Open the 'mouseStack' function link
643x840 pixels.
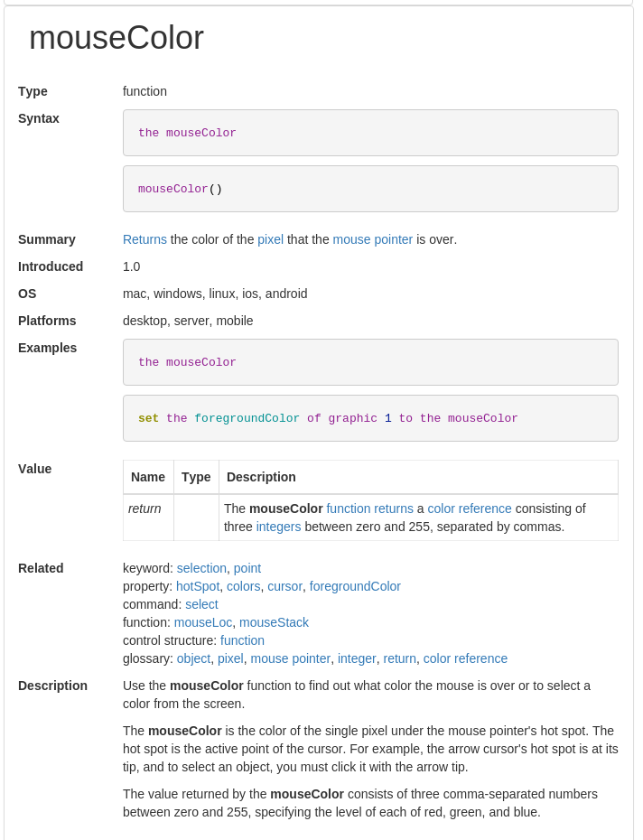point(274,622)
